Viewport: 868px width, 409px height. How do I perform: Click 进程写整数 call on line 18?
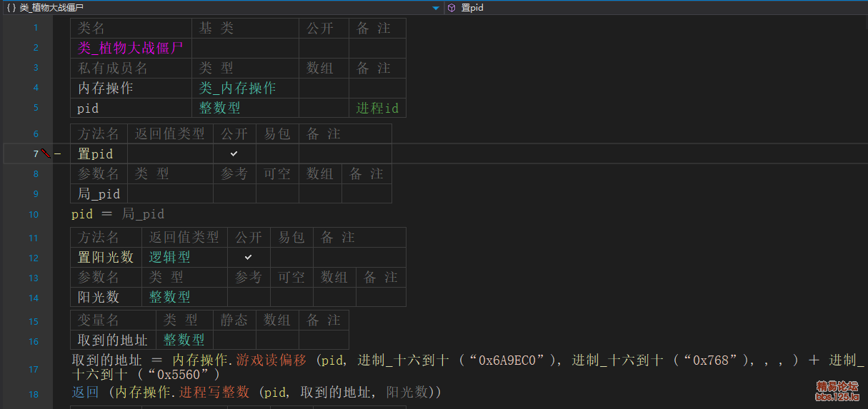[x=214, y=392]
